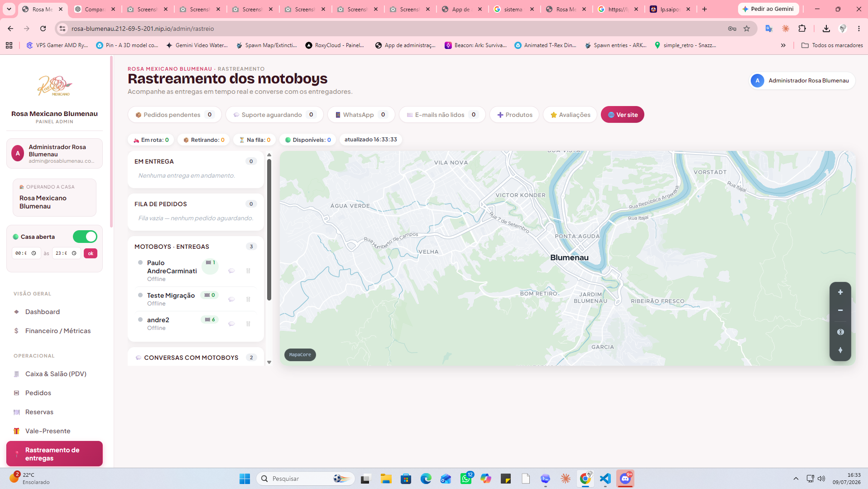Click the map recenter target icon
The image size is (868, 489).
[x=840, y=332]
